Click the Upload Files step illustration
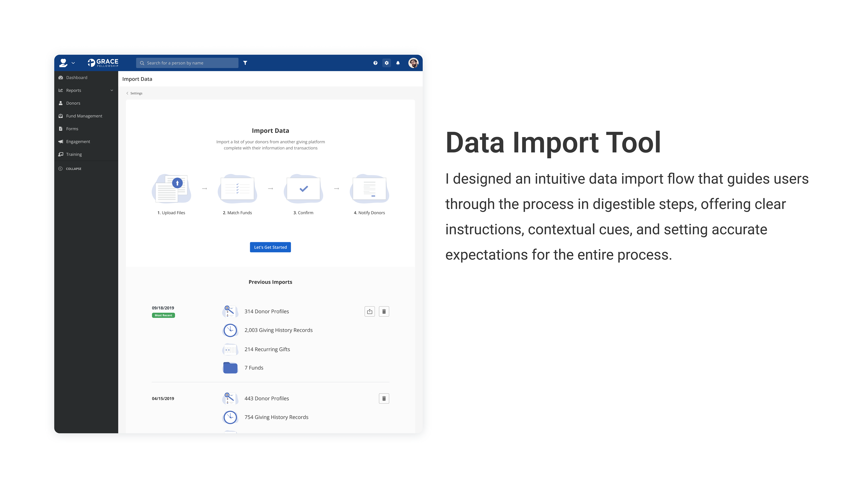Viewport: 868px width, 488px height. 172,189
